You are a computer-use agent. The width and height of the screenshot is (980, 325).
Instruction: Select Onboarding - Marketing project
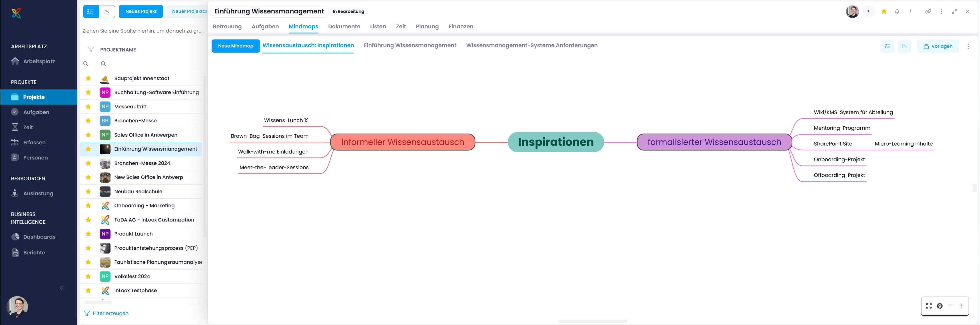point(144,205)
